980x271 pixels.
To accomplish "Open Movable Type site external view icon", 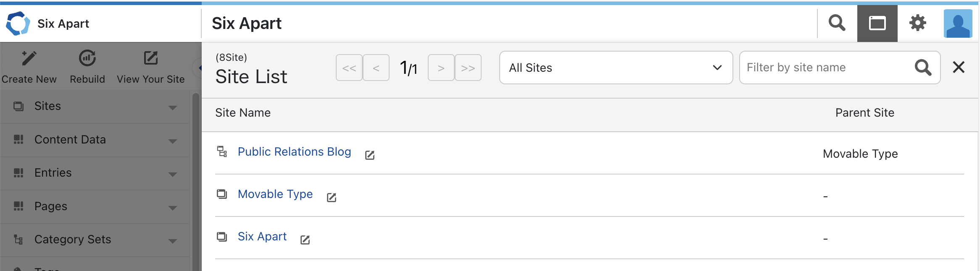I will coord(332,197).
